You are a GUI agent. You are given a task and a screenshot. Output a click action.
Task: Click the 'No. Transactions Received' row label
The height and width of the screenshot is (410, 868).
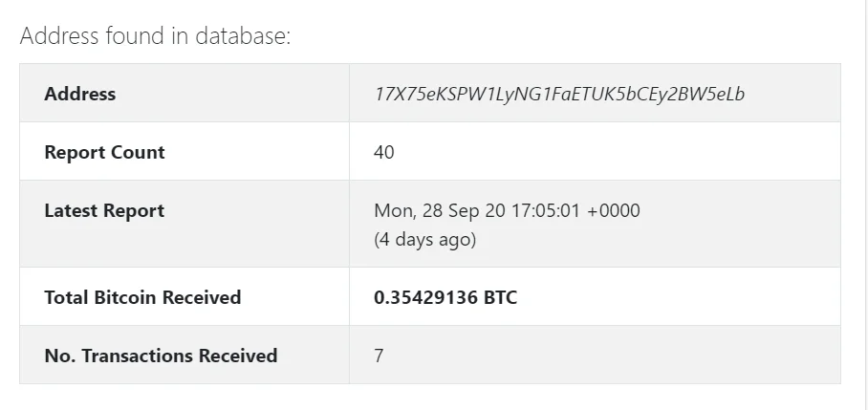[x=161, y=356]
